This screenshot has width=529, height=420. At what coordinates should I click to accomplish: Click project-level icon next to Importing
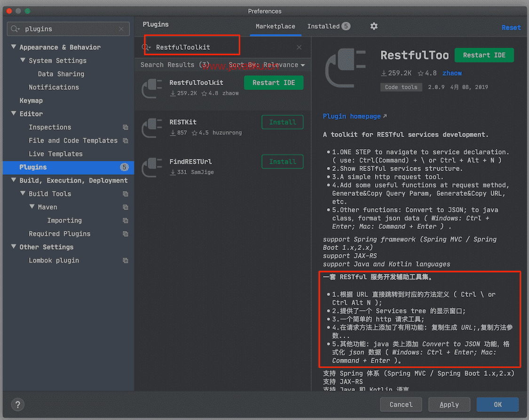(126, 220)
